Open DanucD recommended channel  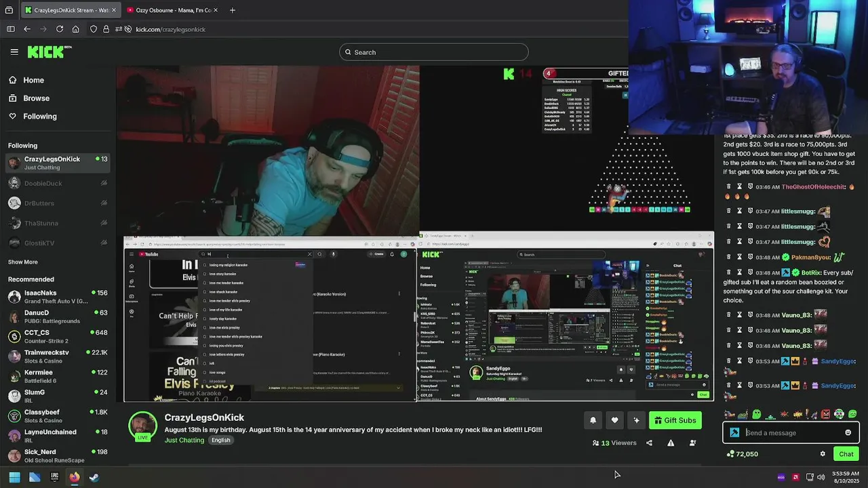click(x=58, y=317)
